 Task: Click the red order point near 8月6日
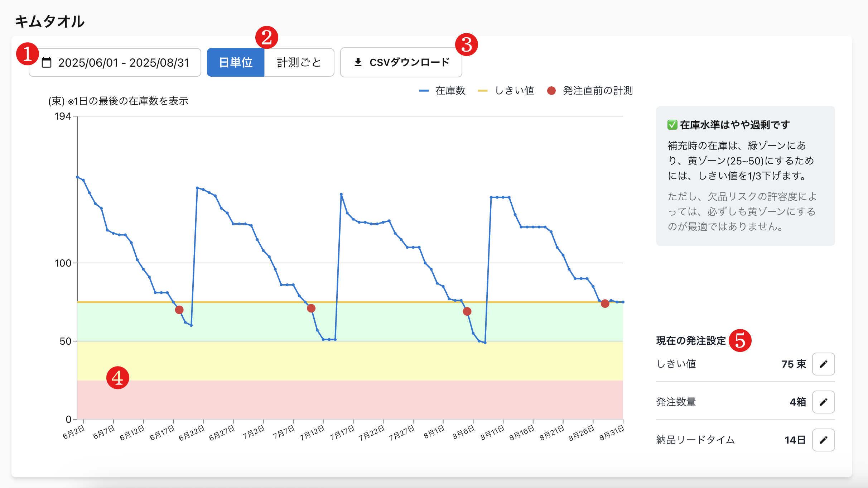(467, 311)
